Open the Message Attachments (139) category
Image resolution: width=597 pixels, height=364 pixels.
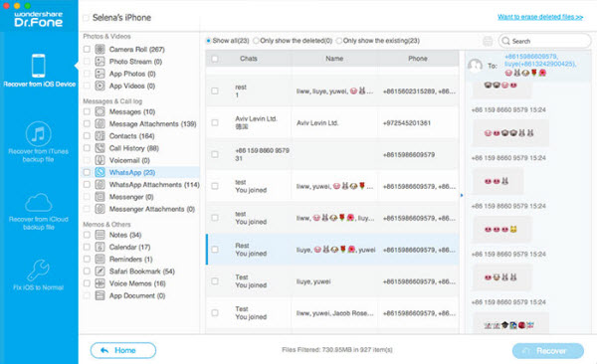[152, 123]
